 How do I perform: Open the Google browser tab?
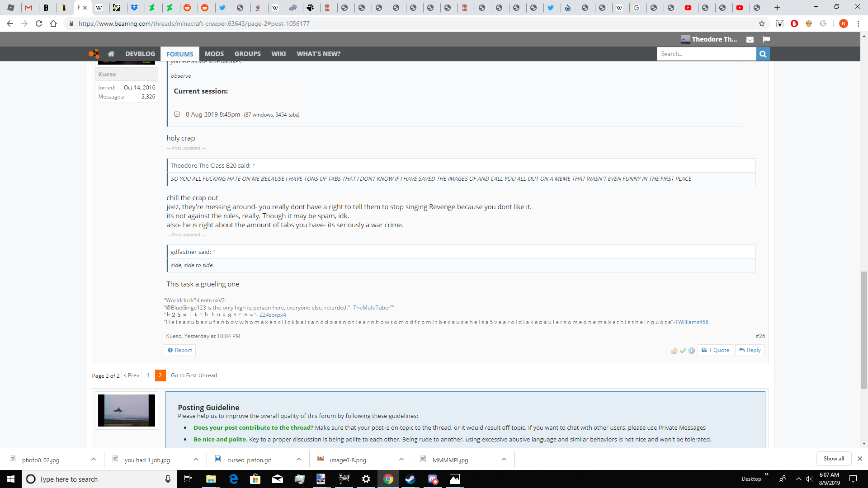tap(637, 8)
